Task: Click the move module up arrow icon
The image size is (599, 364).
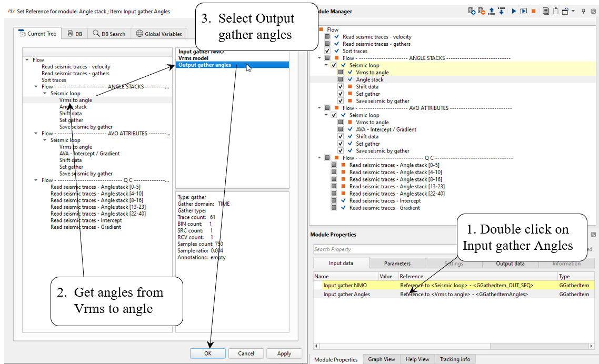Action: [x=492, y=11]
